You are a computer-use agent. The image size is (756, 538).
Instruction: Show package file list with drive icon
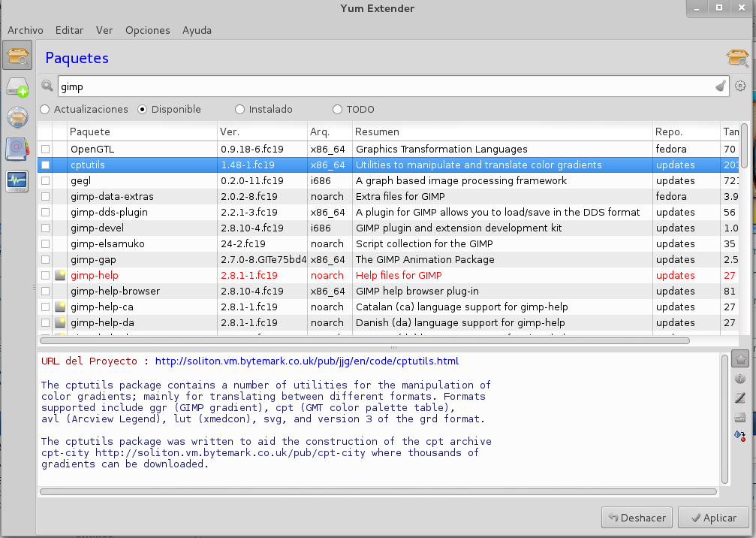(740, 417)
